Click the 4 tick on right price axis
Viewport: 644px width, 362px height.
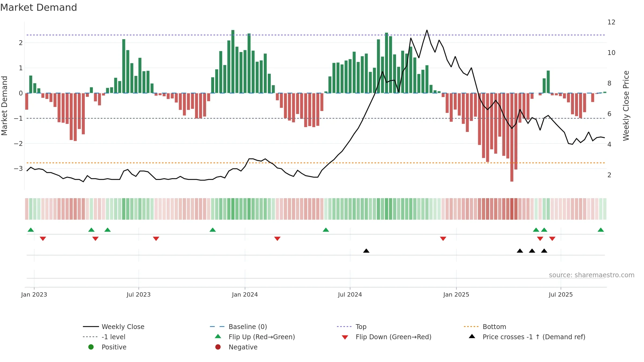pyautogui.click(x=609, y=144)
